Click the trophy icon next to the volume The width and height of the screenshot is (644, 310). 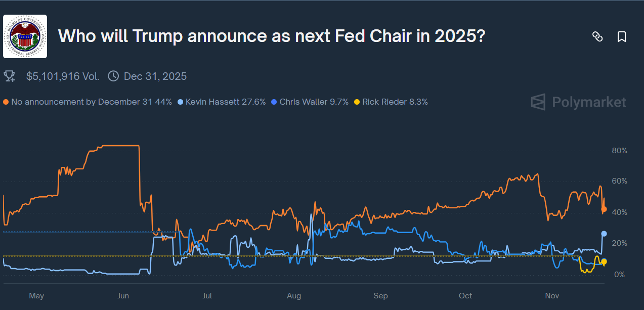(9, 76)
